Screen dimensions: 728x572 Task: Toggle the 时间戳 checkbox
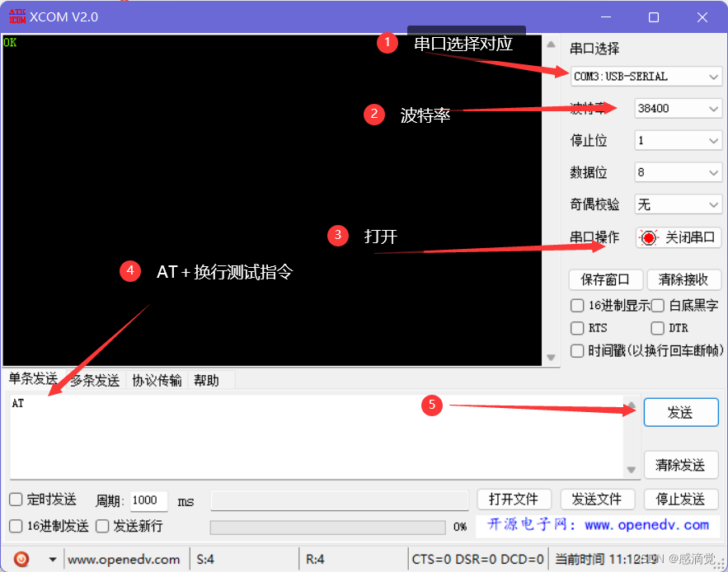(577, 350)
